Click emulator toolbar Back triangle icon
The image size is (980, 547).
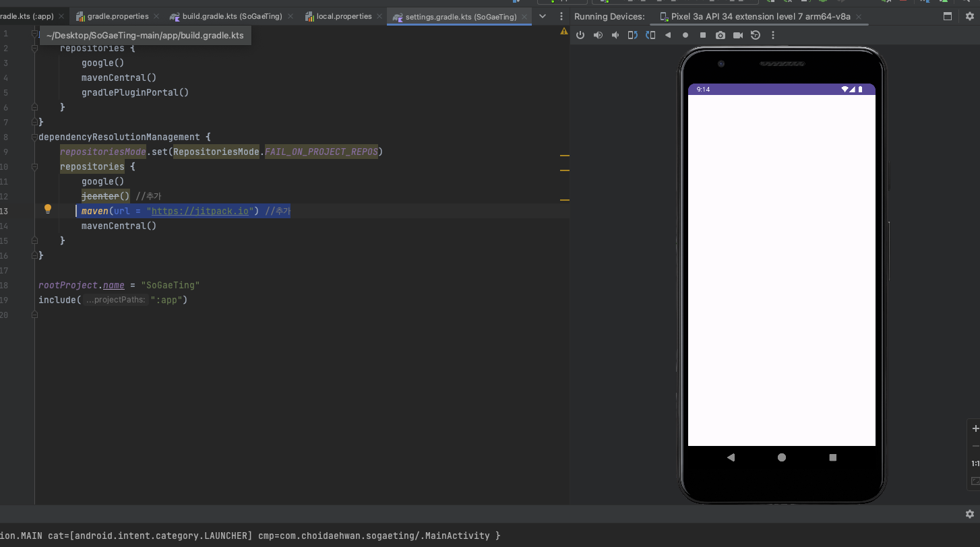(x=668, y=35)
